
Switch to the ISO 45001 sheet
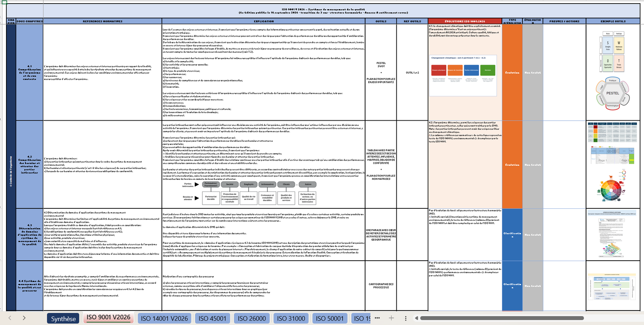213,319
